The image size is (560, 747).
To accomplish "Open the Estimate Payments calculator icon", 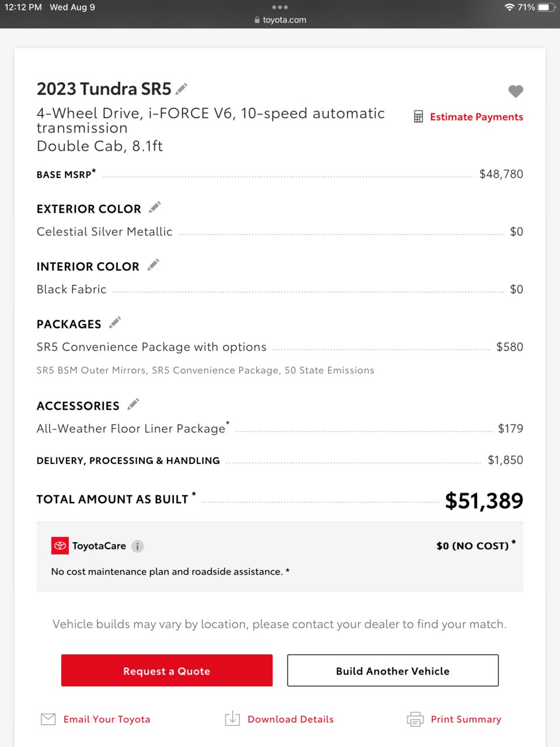I will click(x=418, y=117).
